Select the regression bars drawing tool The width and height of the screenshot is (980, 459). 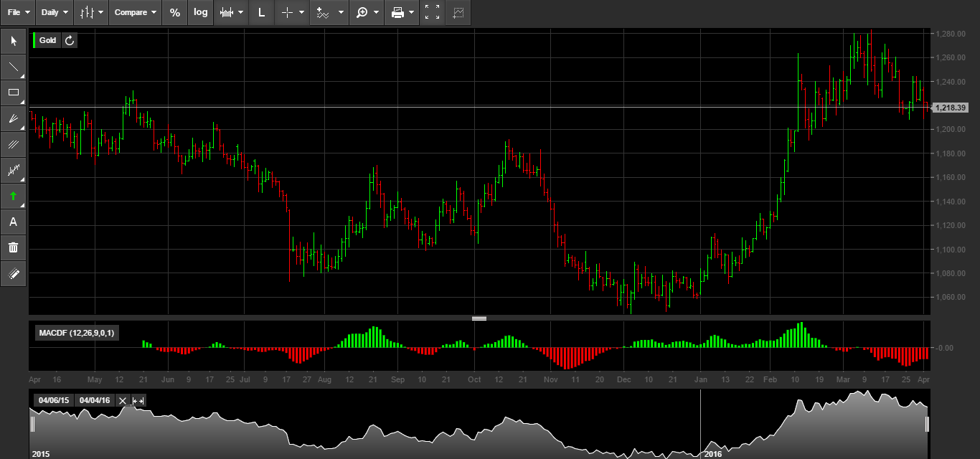pyautogui.click(x=13, y=170)
